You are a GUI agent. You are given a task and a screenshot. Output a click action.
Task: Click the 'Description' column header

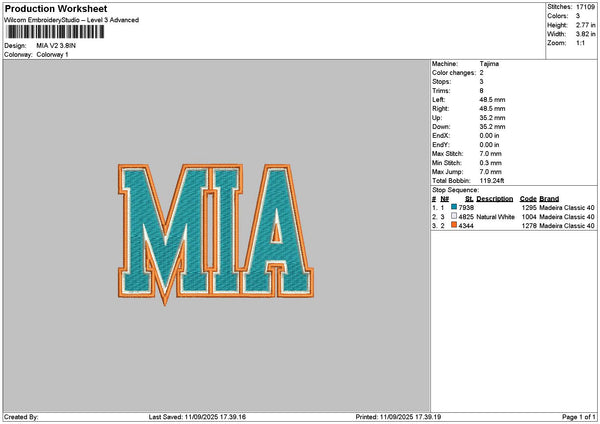[494, 199]
